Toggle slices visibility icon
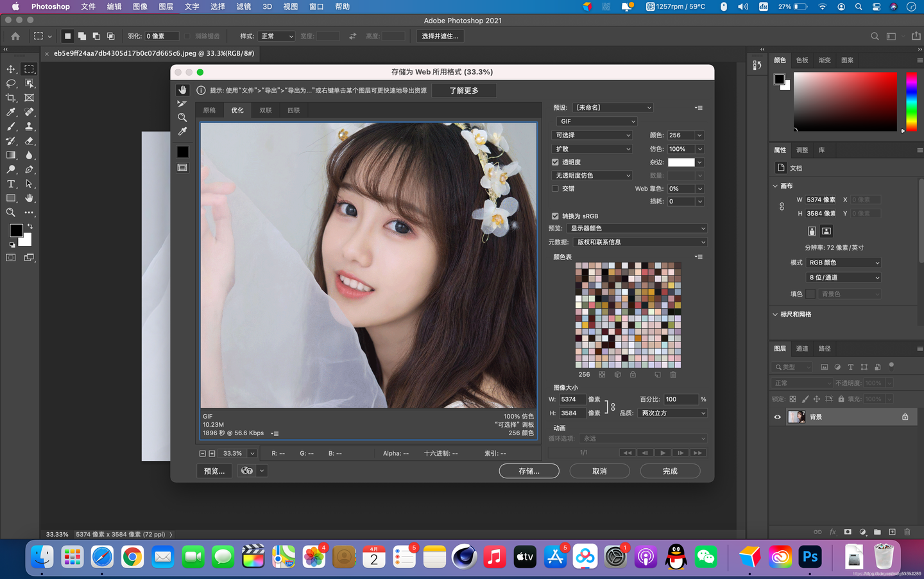The height and width of the screenshot is (579, 924). click(182, 168)
